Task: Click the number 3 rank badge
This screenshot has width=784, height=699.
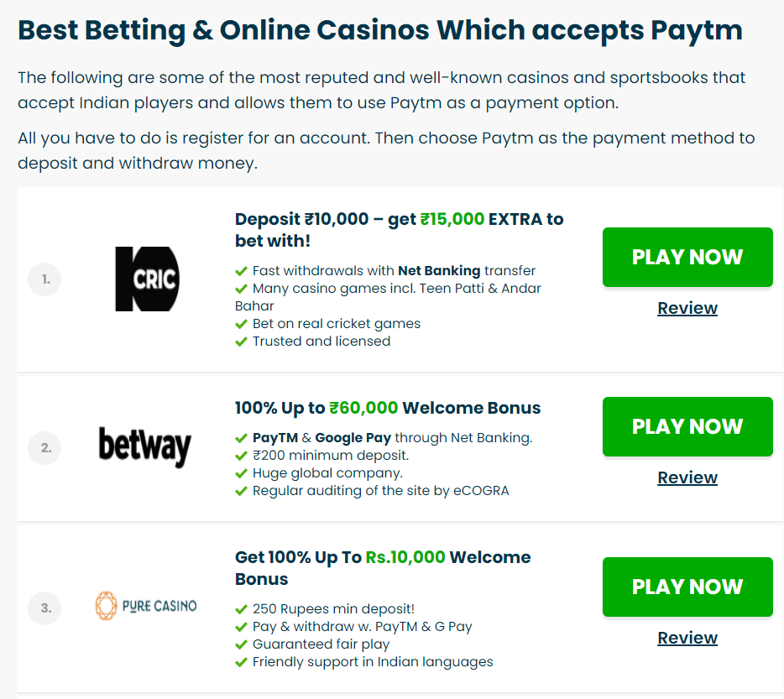Action: 45,608
